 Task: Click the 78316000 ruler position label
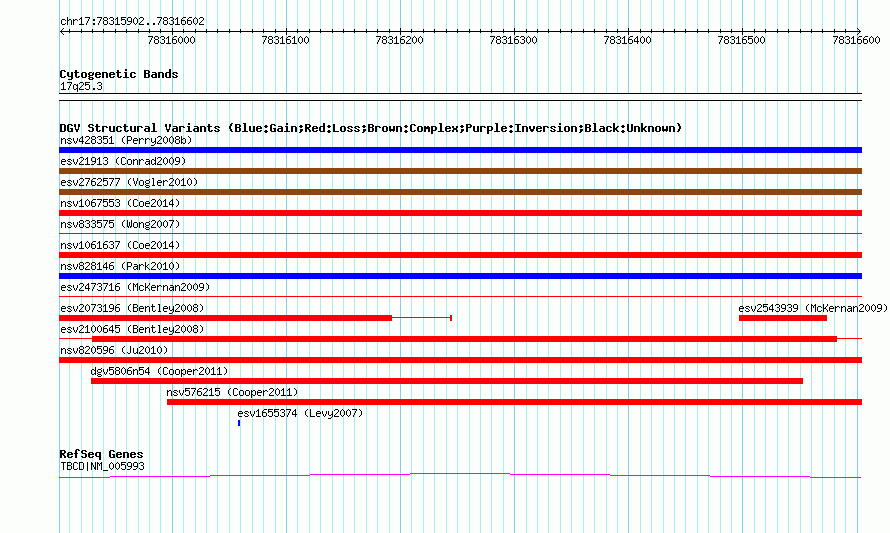pyautogui.click(x=171, y=40)
